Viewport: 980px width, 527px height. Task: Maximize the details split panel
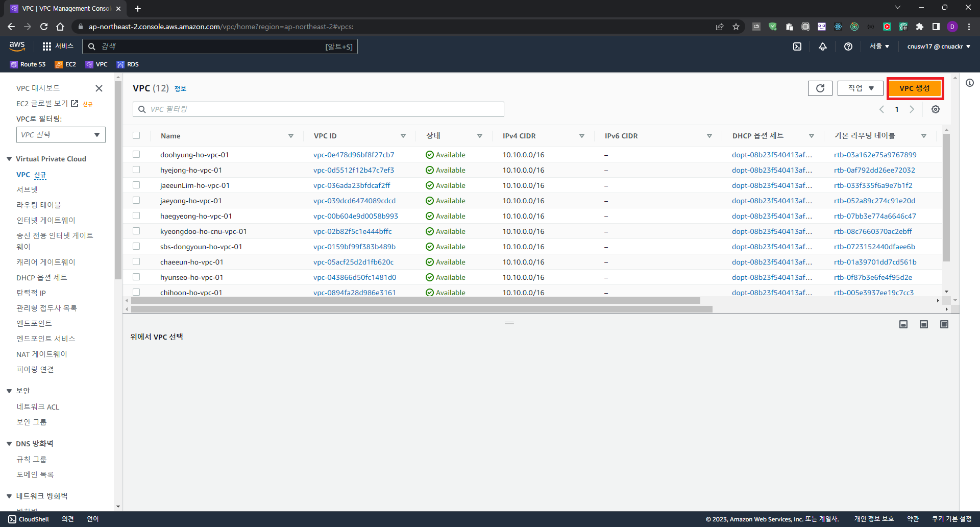pos(944,324)
